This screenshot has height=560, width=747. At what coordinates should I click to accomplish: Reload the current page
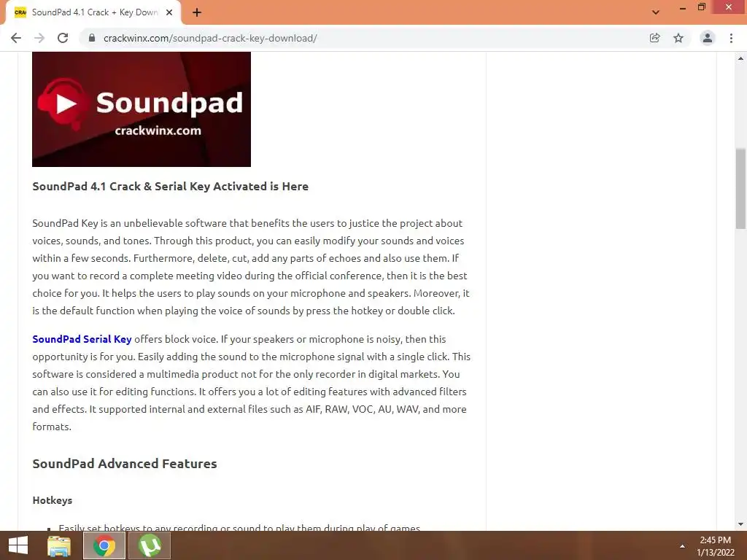click(63, 38)
